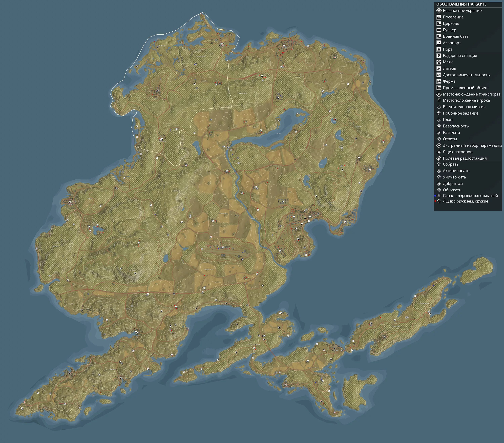Click the Экстренный набор парамедика label
This screenshot has width=504, height=443.
click(x=472, y=145)
